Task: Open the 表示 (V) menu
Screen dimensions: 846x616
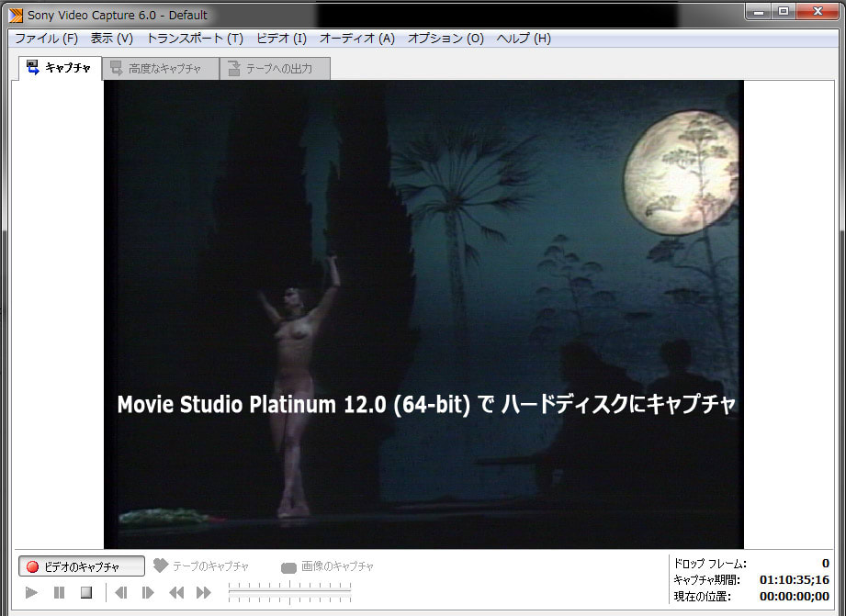Action: click(x=111, y=39)
